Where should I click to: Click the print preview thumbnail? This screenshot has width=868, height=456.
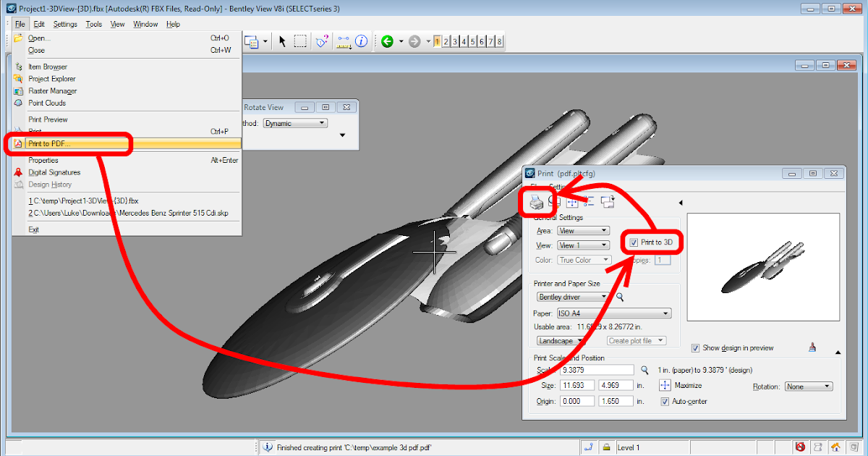[x=763, y=267]
